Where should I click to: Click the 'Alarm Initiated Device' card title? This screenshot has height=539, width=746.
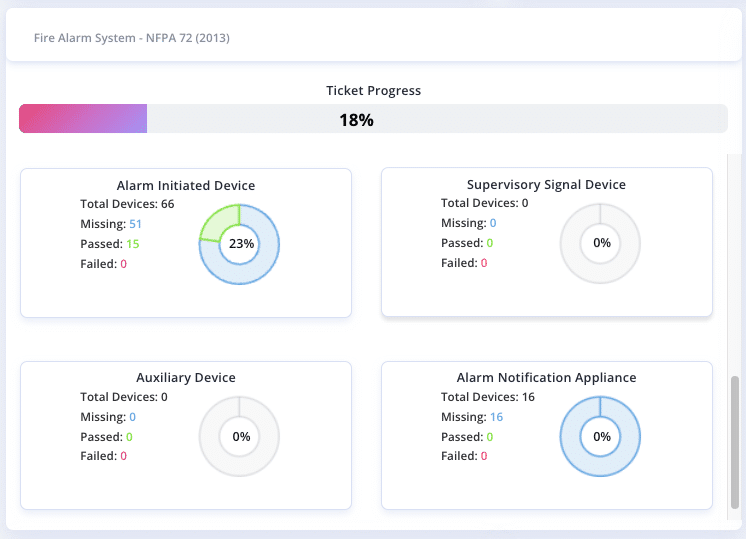click(186, 185)
